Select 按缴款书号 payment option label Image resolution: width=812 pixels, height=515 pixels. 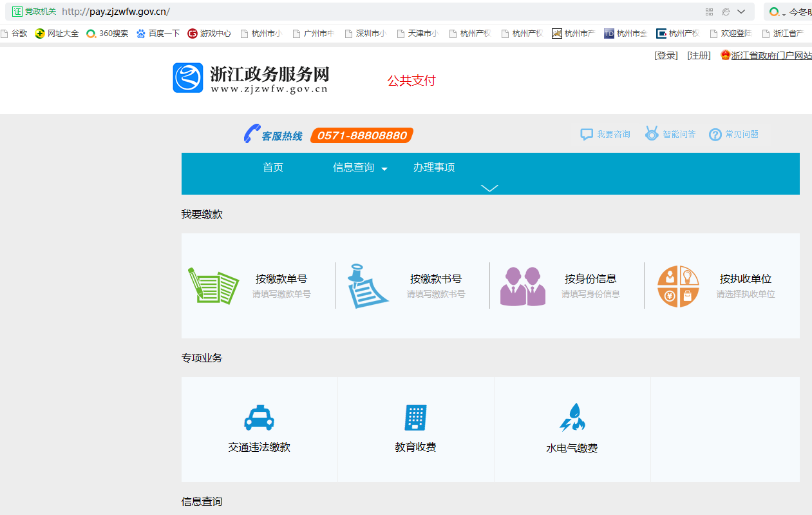pyautogui.click(x=436, y=279)
